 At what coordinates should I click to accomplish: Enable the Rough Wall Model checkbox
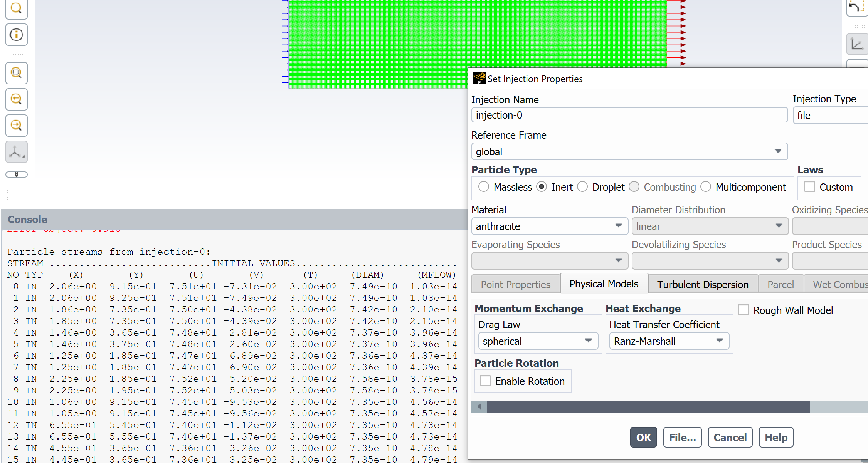click(744, 310)
